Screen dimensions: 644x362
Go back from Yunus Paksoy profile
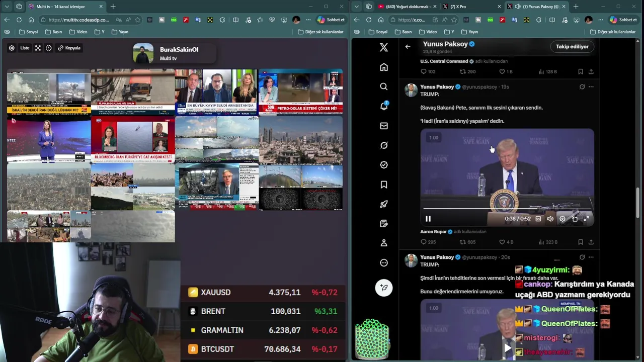point(408,47)
